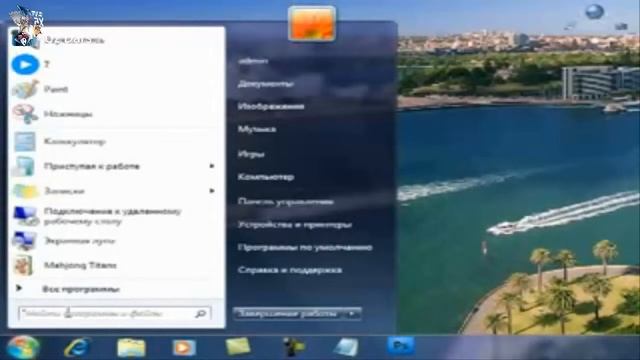Expand the Записки jump list arrow
The width and height of the screenshot is (640, 360).
(x=211, y=191)
